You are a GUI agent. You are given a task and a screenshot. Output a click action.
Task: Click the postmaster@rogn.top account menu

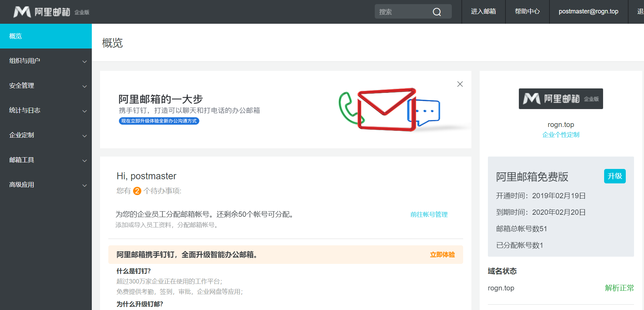(589, 11)
